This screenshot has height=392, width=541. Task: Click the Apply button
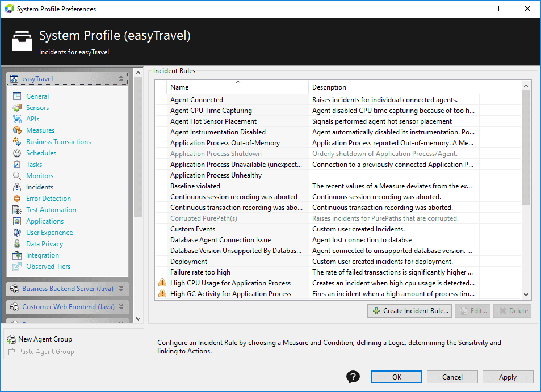[x=508, y=377]
